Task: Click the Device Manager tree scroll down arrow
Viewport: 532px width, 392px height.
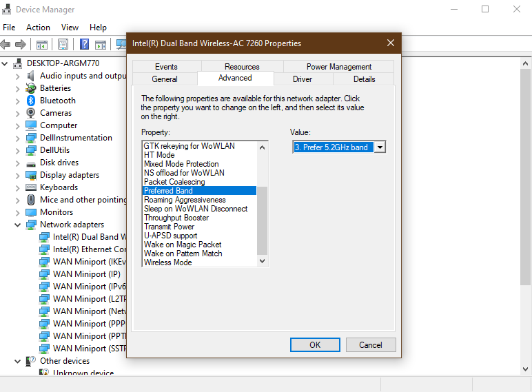Action: [x=525, y=369]
